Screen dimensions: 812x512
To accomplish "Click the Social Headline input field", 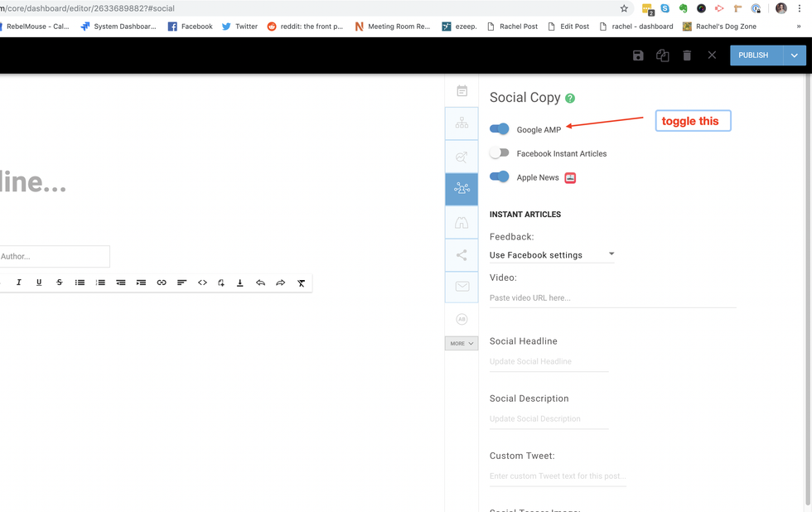I will (549, 361).
